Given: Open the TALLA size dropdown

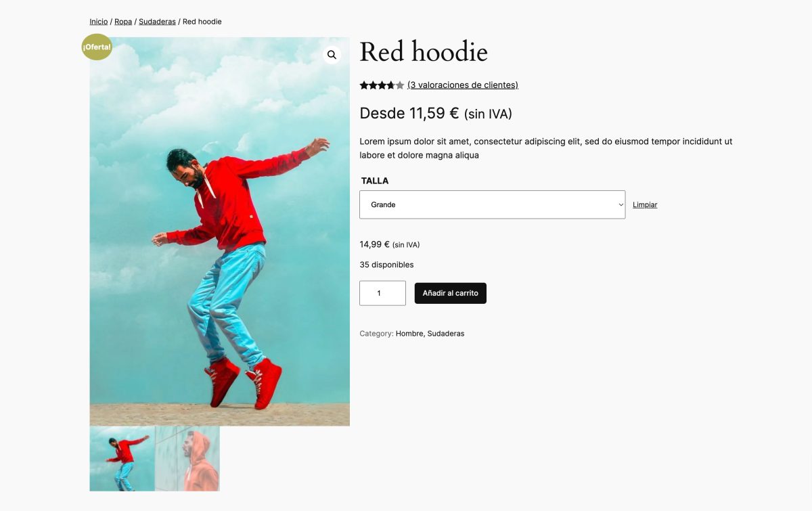Looking at the screenshot, I should 492,204.
